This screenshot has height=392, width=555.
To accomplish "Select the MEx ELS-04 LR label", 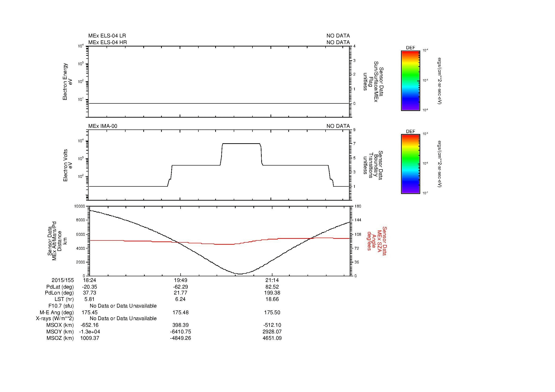I will click(107, 36).
